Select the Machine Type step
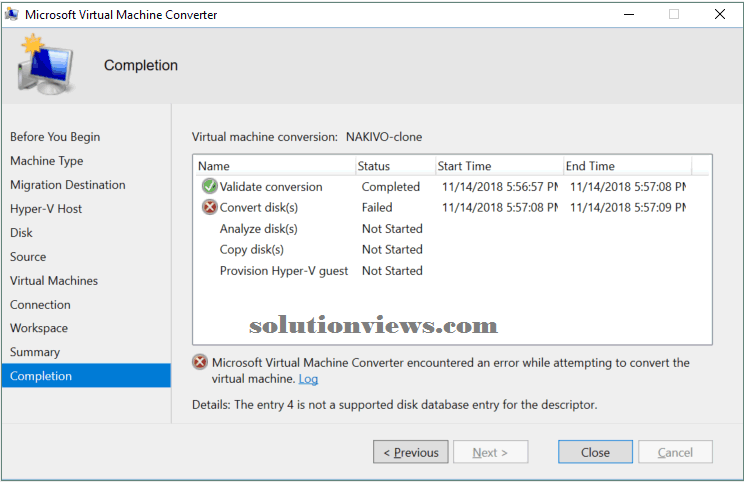744x482 pixels. click(x=46, y=161)
